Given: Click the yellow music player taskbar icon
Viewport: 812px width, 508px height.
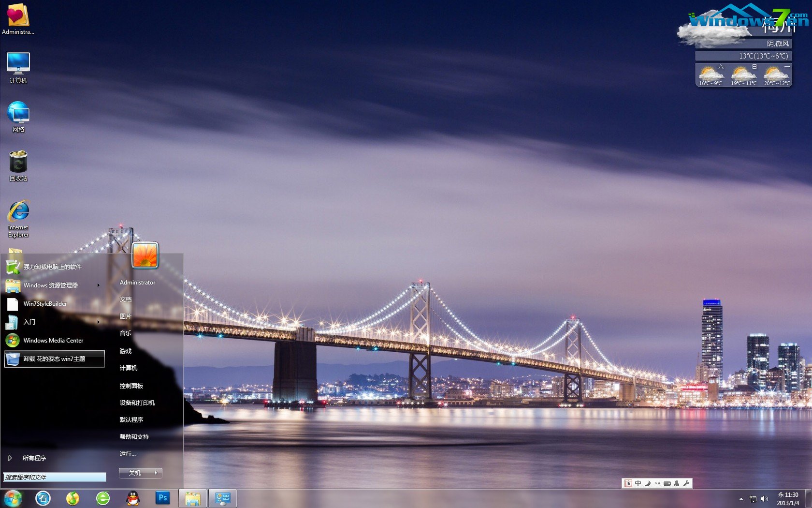Looking at the screenshot, I should click(72, 498).
